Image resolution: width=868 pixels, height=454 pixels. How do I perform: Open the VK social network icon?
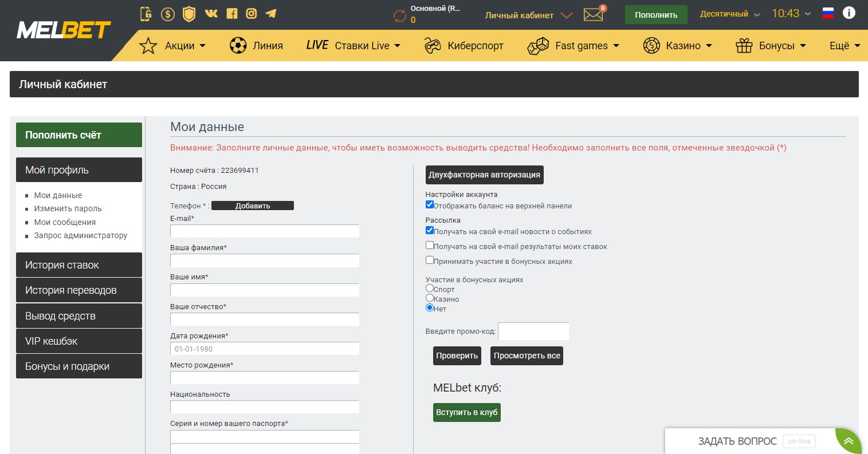point(211,13)
